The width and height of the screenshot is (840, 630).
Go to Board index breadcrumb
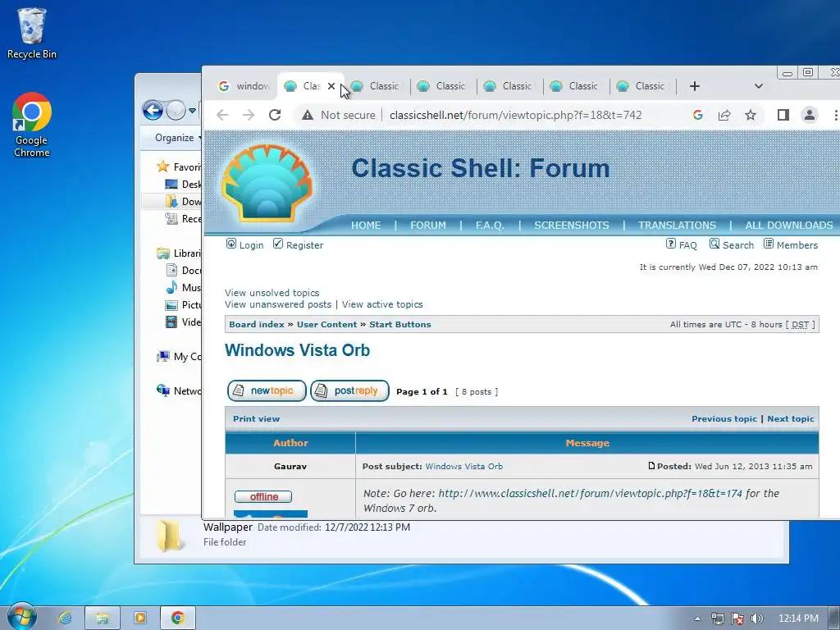[257, 325]
